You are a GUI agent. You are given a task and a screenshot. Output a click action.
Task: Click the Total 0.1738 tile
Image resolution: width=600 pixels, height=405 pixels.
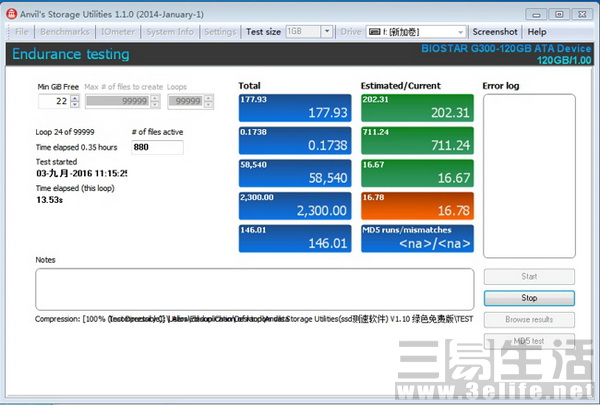coord(295,140)
